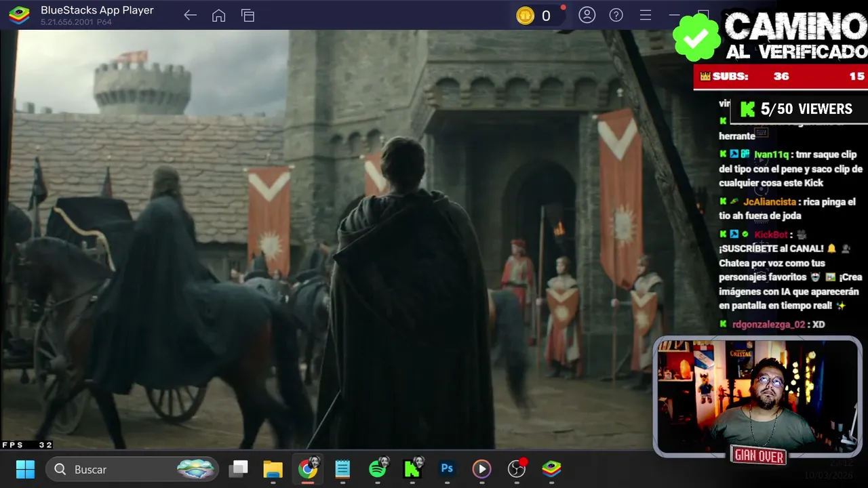Open Spotify from the taskbar

click(x=378, y=469)
